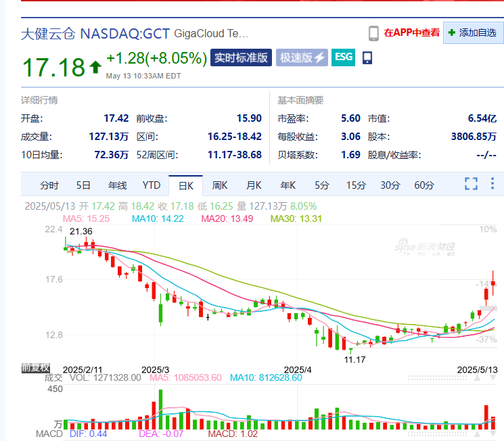Click the 市值 value 6.54亿
The height and width of the screenshot is (441, 504).
(x=482, y=118)
